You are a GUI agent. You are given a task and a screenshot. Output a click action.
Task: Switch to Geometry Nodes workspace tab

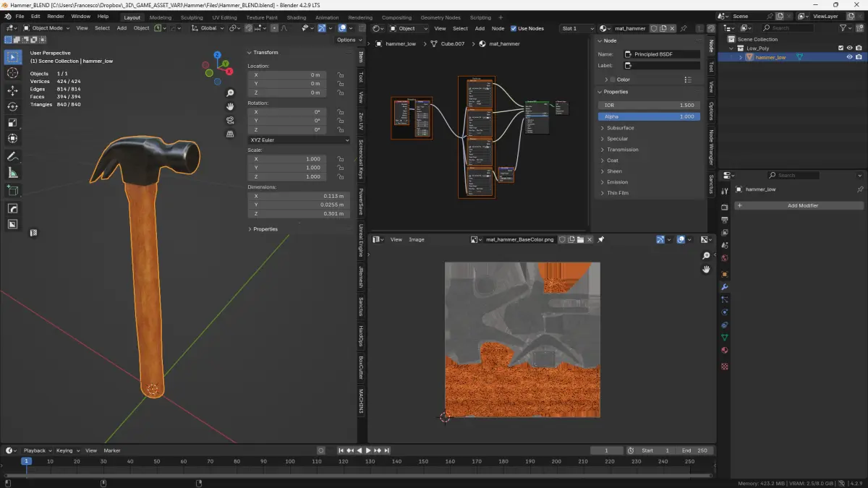click(441, 17)
